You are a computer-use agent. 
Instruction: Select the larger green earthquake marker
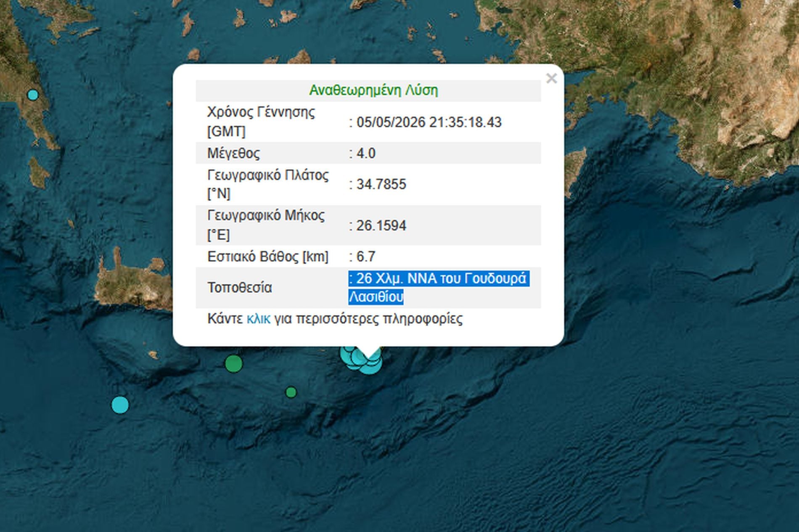[x=234, y=364]
